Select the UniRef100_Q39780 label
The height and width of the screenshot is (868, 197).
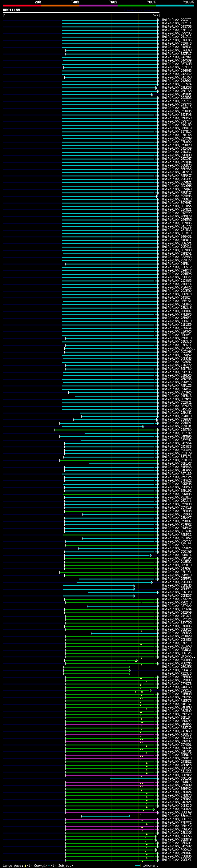(177, 430)
